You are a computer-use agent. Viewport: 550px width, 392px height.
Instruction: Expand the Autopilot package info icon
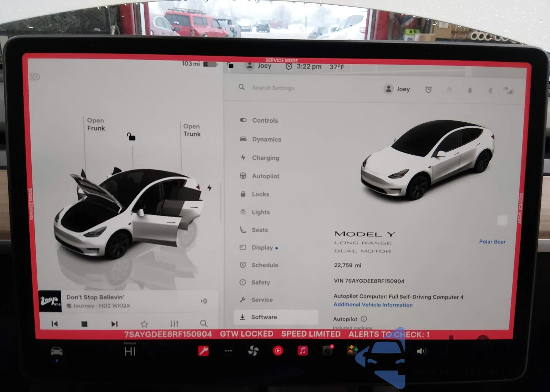(x=364, y=319)
